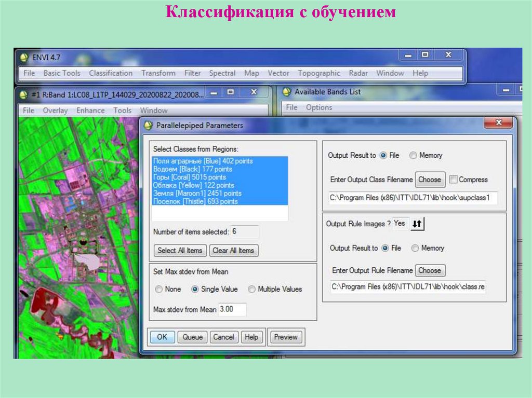Choose the output class filename
The height and width of the screenshot is (398, 532).
point(430,180)
